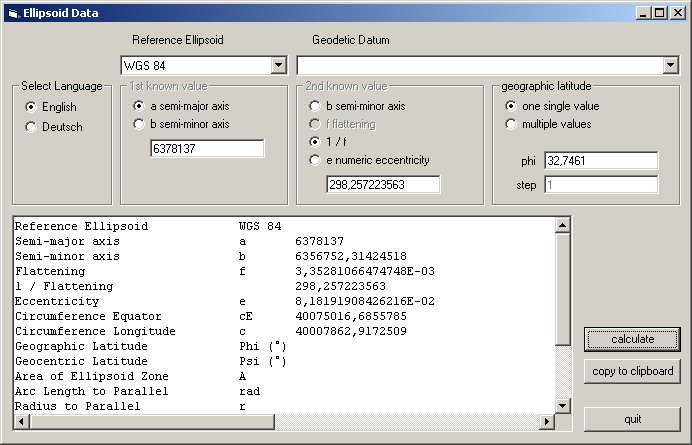Click the horizontal scrollbar thumb
Image resolution: width=692 pixels, height=445 pixels.
[152, 422]
